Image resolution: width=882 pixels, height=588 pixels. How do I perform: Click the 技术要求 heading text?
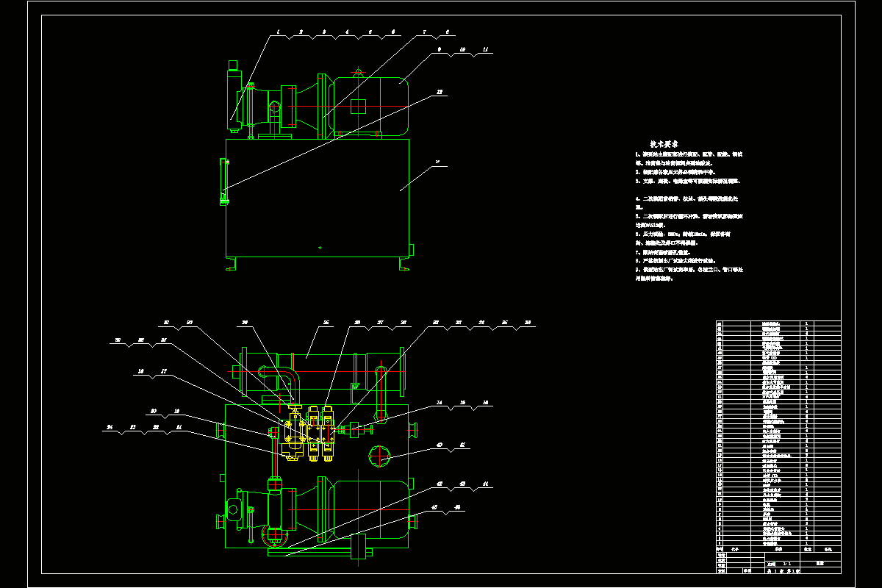(664, 144)
